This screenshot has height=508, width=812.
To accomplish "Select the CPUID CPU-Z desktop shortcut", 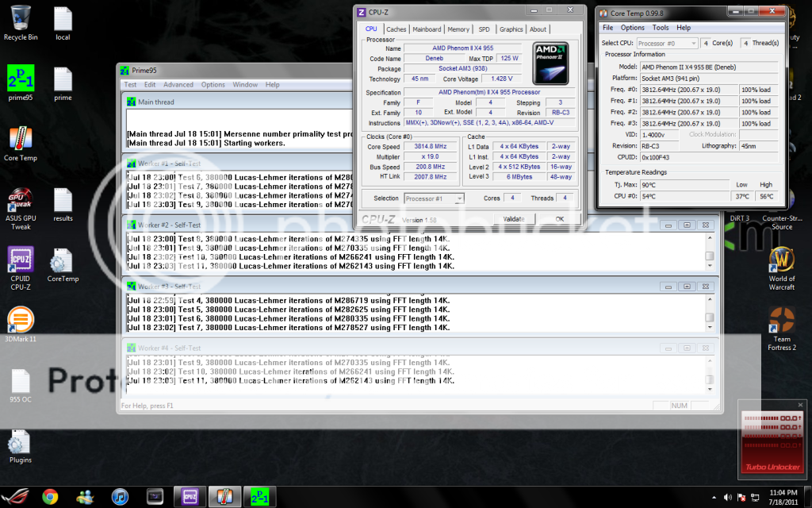I will pyautogui.click(x=21, y=268).
